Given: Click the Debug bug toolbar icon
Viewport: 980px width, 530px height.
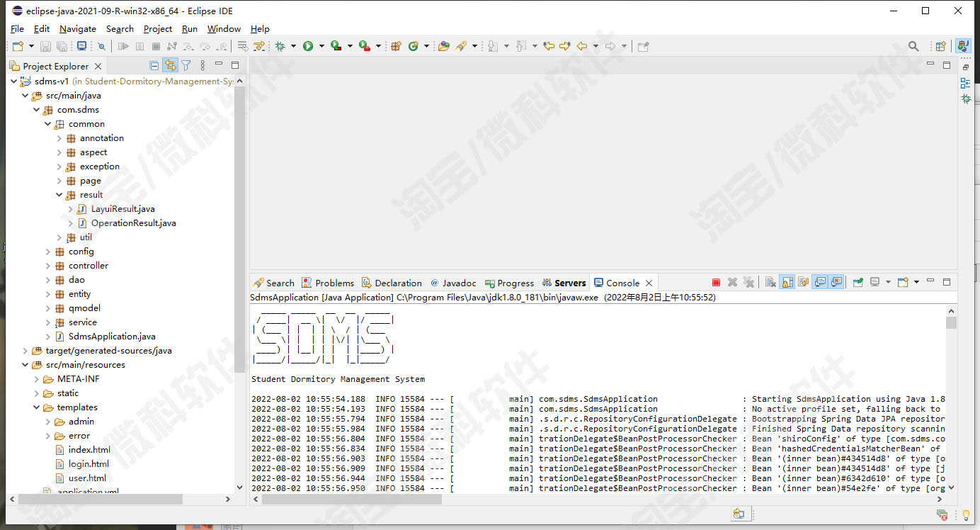Looking at the screenshot, I should coord(280,46).
